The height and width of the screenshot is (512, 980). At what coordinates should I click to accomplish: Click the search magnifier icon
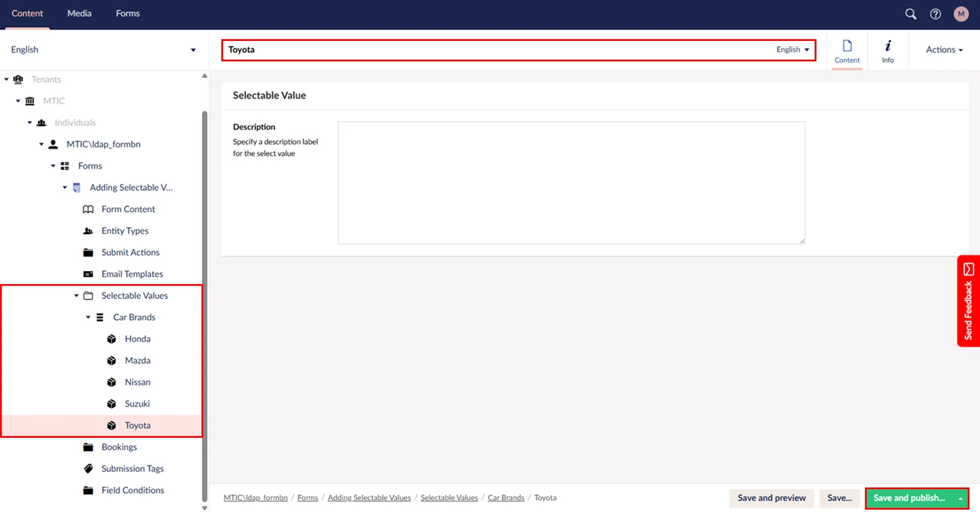911,14
